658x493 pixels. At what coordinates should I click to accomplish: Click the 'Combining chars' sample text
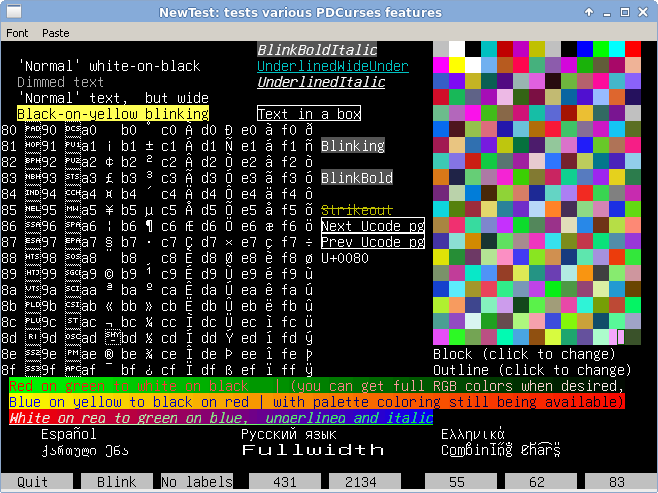pos(501,450)
